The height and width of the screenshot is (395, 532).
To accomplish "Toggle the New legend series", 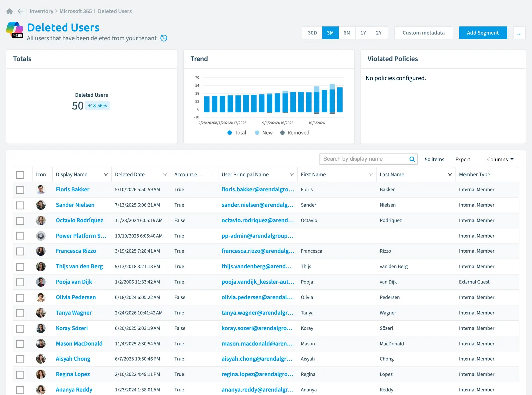I will coord(264,133).
